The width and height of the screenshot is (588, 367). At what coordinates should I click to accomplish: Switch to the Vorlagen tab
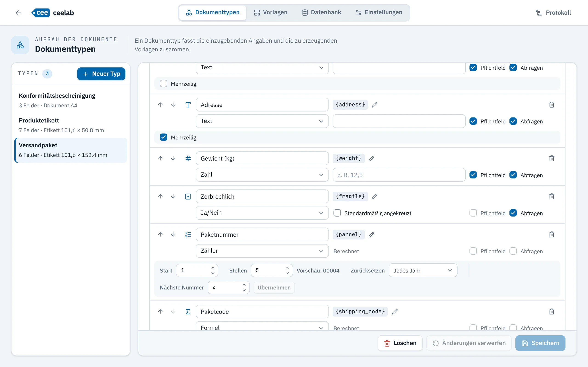pyautogui.click(x=270, y=12)
